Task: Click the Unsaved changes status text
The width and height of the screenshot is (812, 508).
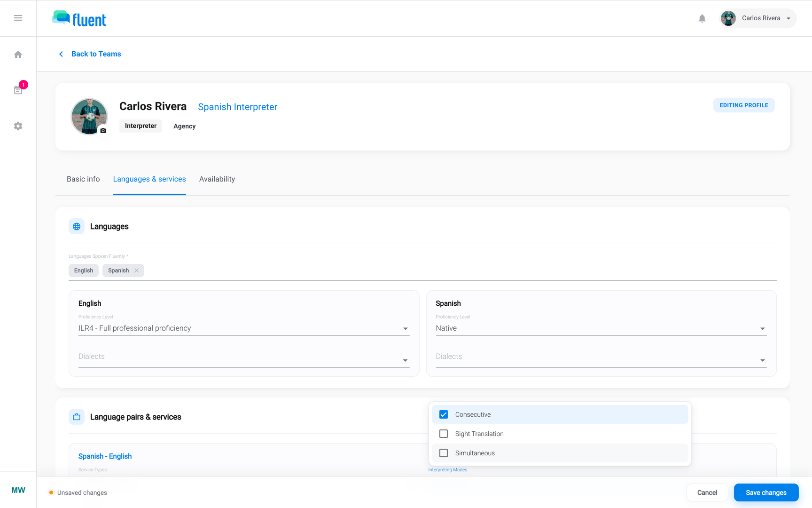Action: click(82, 493)
